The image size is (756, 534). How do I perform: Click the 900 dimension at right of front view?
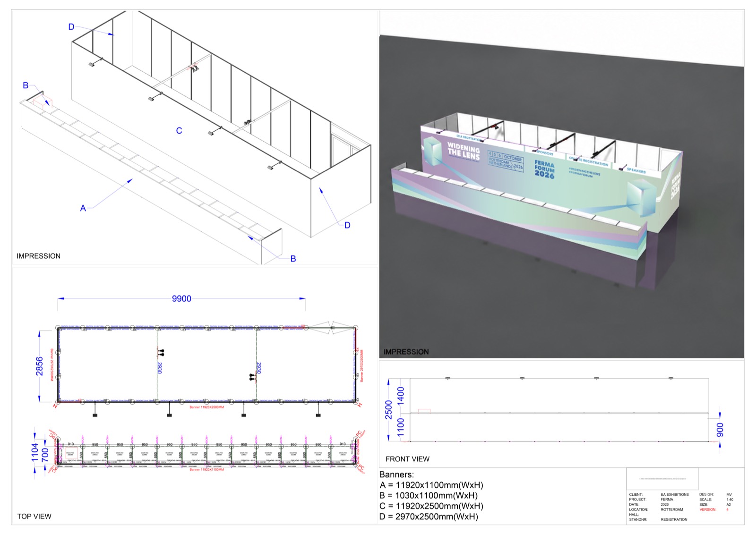720,430
